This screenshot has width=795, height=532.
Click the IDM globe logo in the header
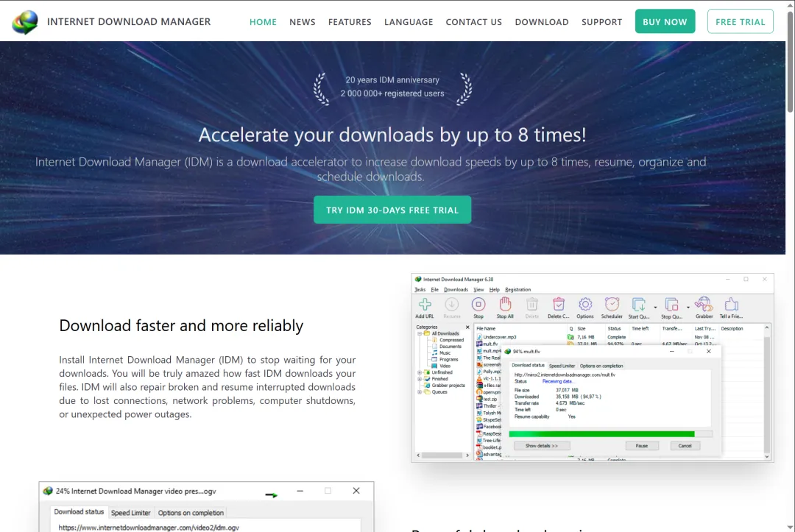coord(25,22)
